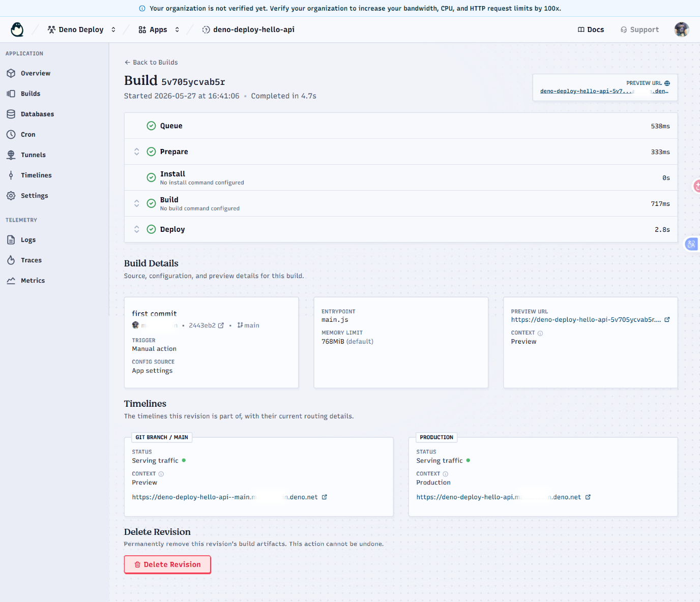This screenshot has height=602, width=700.
Task: Click the translate floating icon
Action: pyautogui.click(x=691, y=244)
